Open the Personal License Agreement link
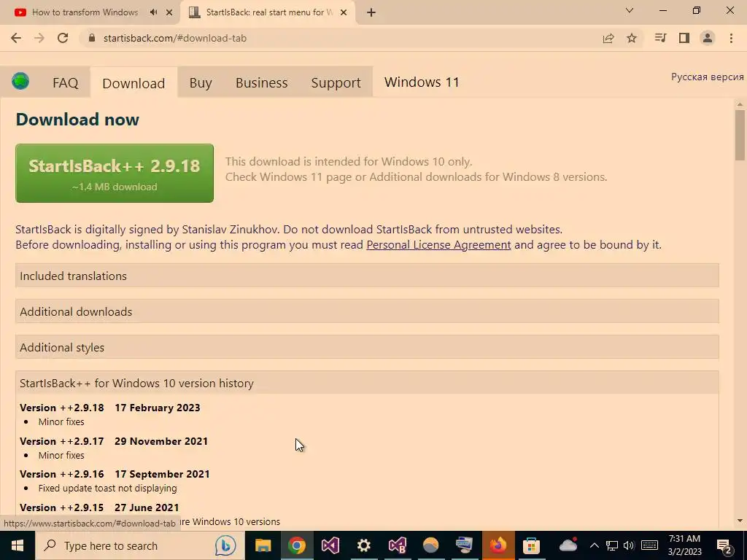The image size is (747, 560). pyautogui.click(x=438, y=245)
